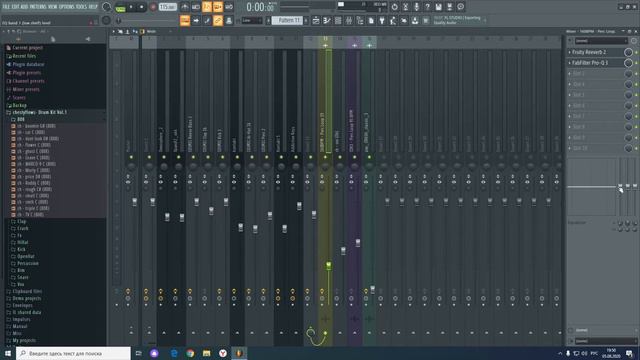Open the PATTERNS menu

(x=38, y=7)
